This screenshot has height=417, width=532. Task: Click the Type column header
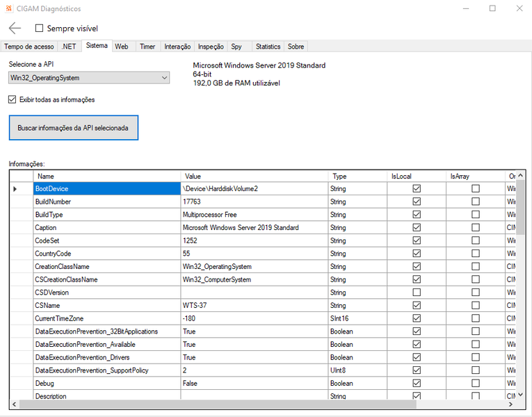[x=357, y=177]
